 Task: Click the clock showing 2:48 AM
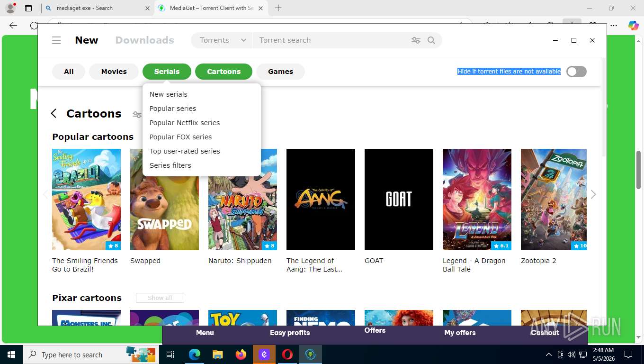point(603,350)
